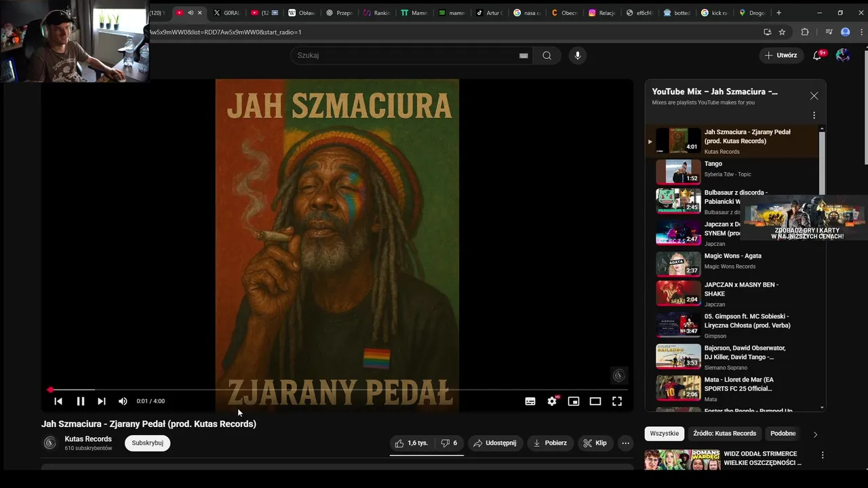The width and height of the screenshot is (868, 488).
Task: Subscribe with the Subskrybuj button
Action: pyautogui.click(x=147, y=443)
